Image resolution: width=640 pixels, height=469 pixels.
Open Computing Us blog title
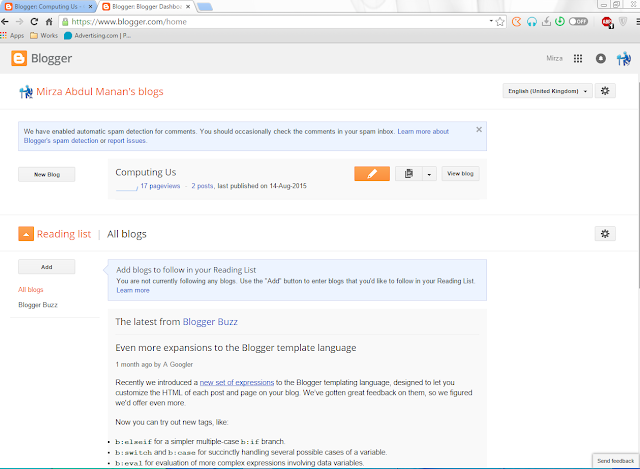click(146, 172)
